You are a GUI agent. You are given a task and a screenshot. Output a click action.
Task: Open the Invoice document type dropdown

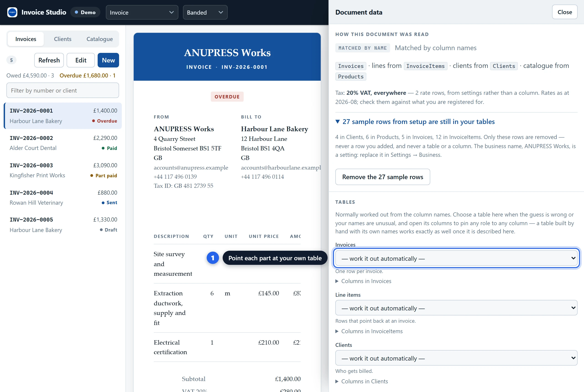tap(142, 12)
